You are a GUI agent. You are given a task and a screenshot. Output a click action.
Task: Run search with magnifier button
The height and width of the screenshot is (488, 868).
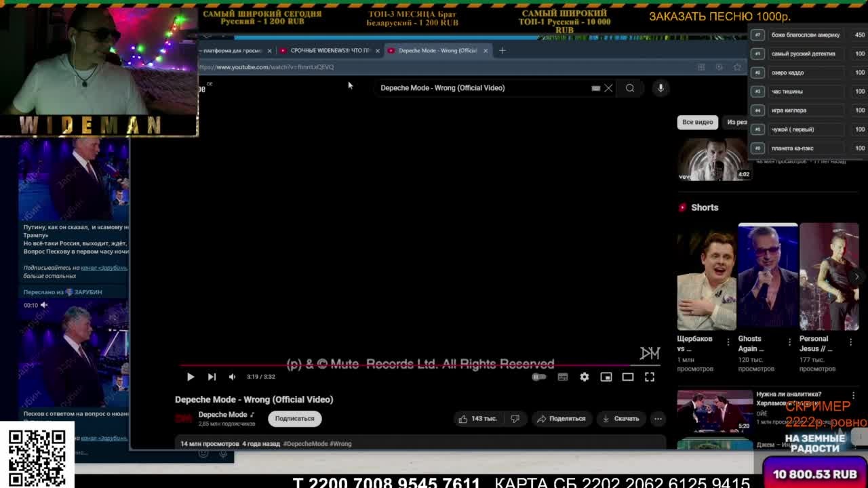(x=630, y=88)
